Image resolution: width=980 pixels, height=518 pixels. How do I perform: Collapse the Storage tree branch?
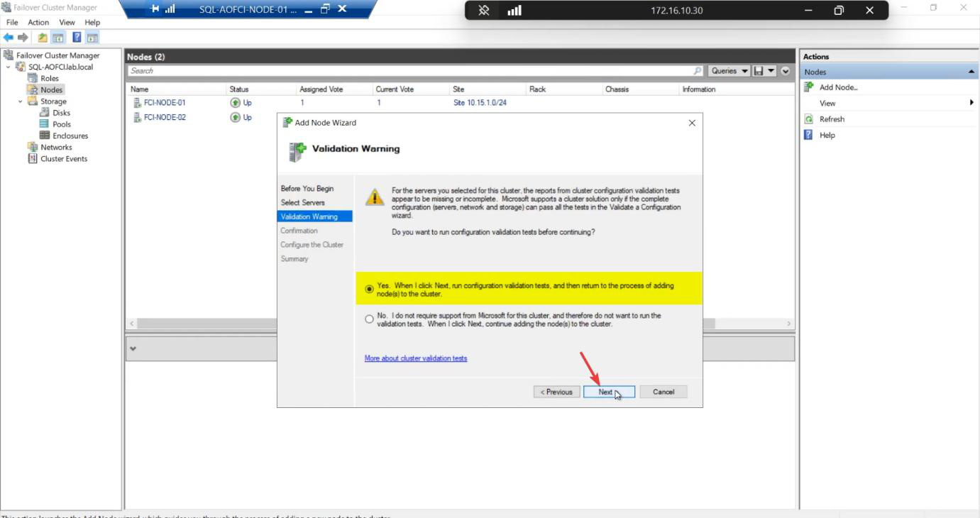click(x=21, y=101)
